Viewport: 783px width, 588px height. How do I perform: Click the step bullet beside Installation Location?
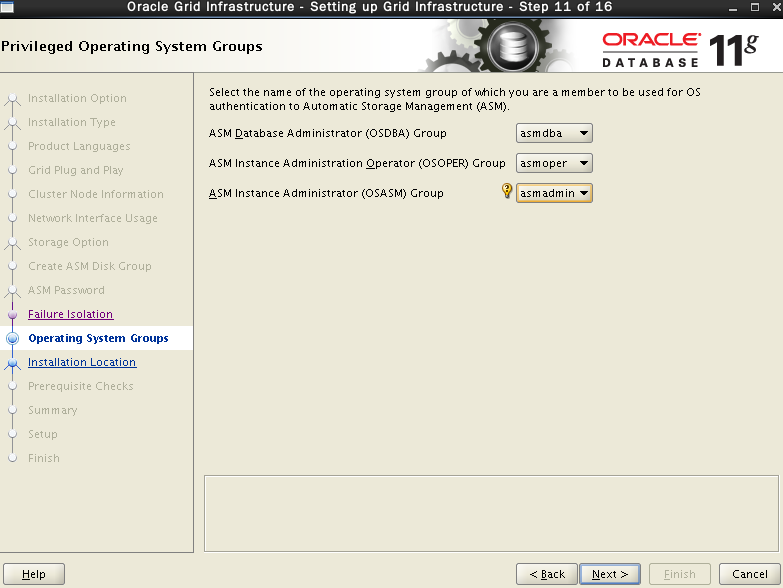pos(13,363)
